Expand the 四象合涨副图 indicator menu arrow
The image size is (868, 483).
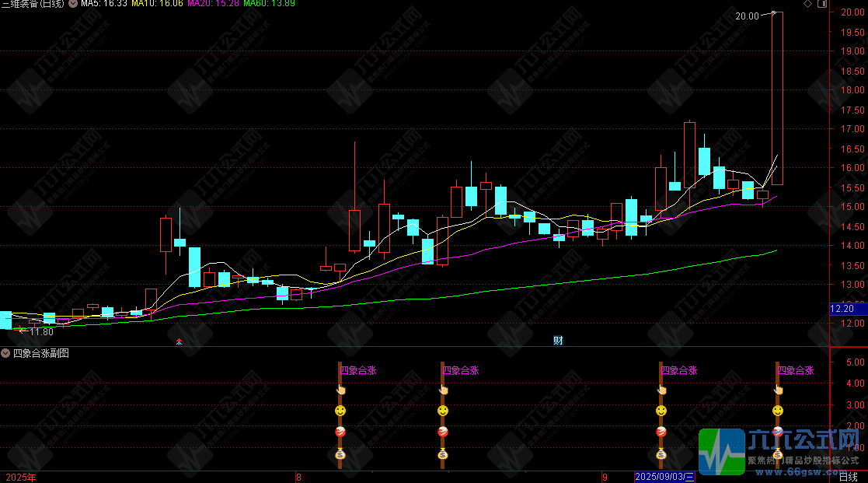(5, 353)
